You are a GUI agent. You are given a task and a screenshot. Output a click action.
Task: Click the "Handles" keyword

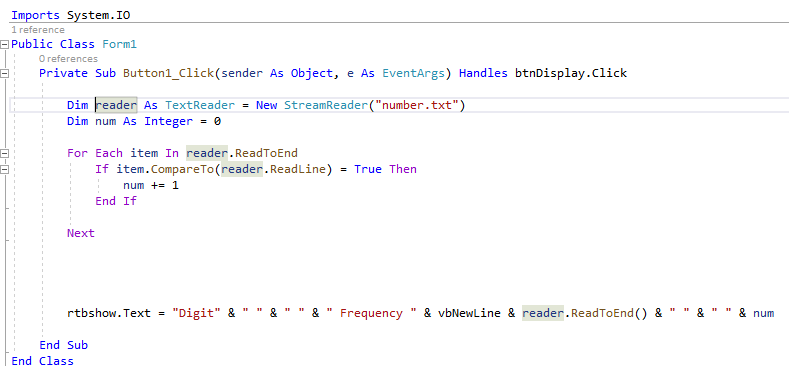click(x=483, y=74)
